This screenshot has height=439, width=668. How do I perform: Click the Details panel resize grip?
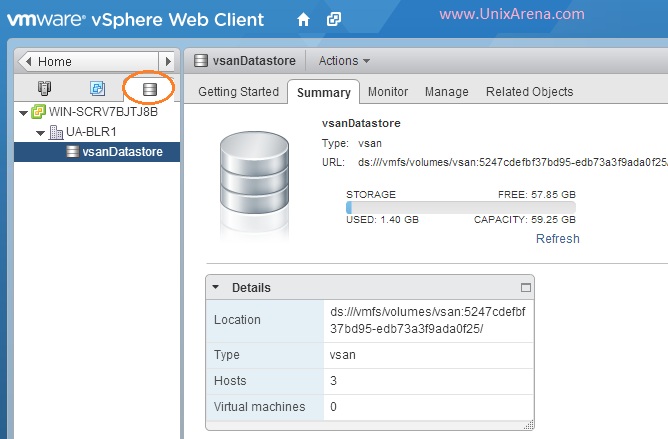529,425
